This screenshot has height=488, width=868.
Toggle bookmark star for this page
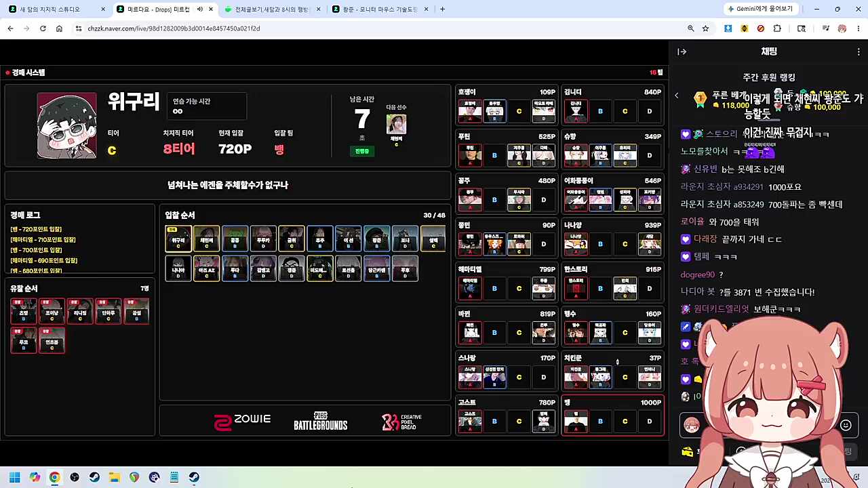705,28
